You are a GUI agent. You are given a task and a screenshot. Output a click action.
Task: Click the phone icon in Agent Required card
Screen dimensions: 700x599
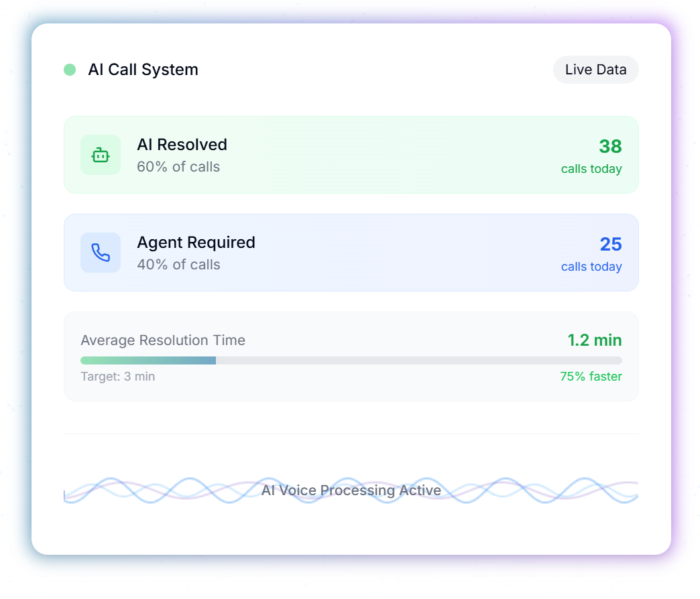(x=101, y=253)
